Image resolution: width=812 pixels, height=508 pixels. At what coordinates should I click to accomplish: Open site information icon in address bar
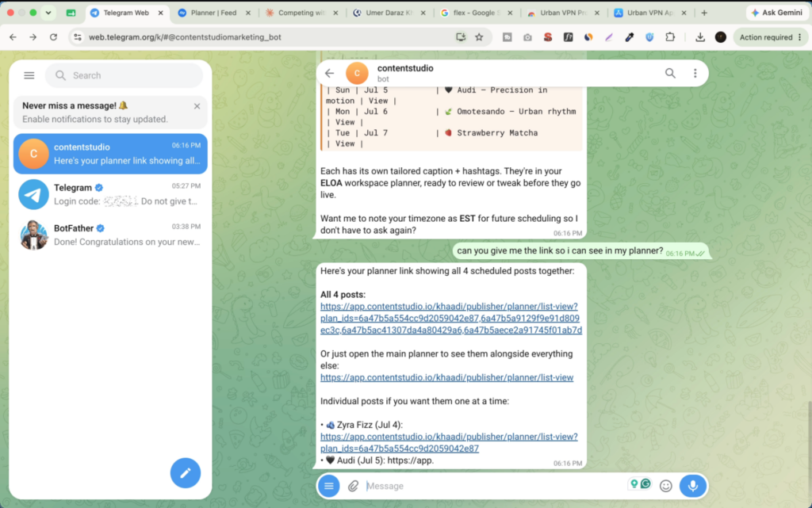pos(78,37)
